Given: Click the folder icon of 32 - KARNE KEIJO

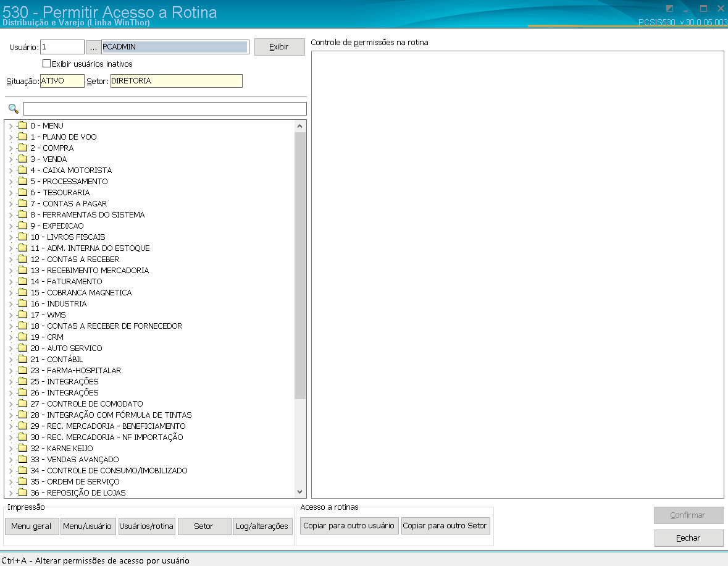Looking at the screenshot, I should tap(22, 448).
